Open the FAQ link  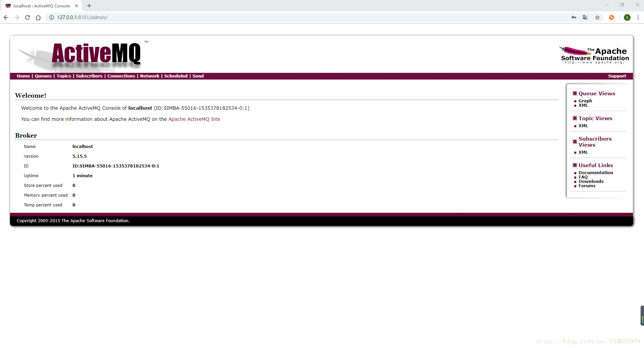[583, 177]
